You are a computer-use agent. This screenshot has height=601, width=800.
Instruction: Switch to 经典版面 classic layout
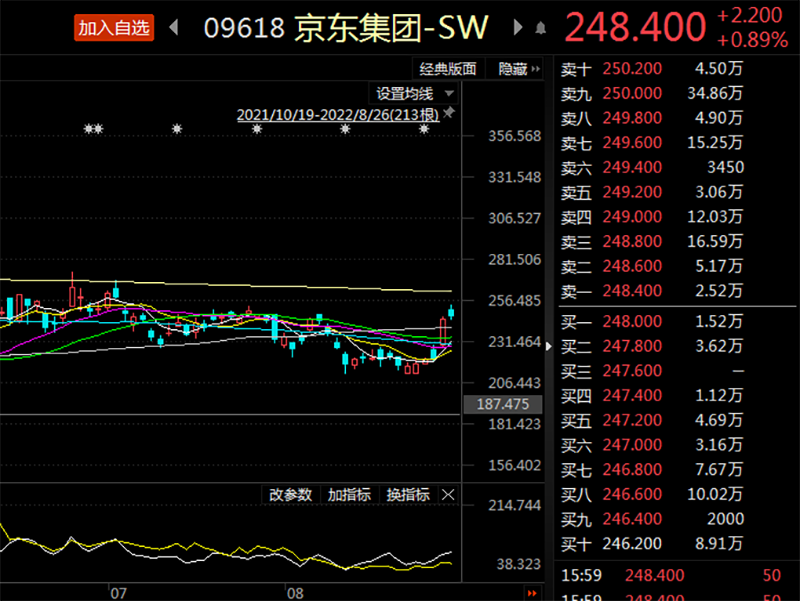(x=447, y=69)
